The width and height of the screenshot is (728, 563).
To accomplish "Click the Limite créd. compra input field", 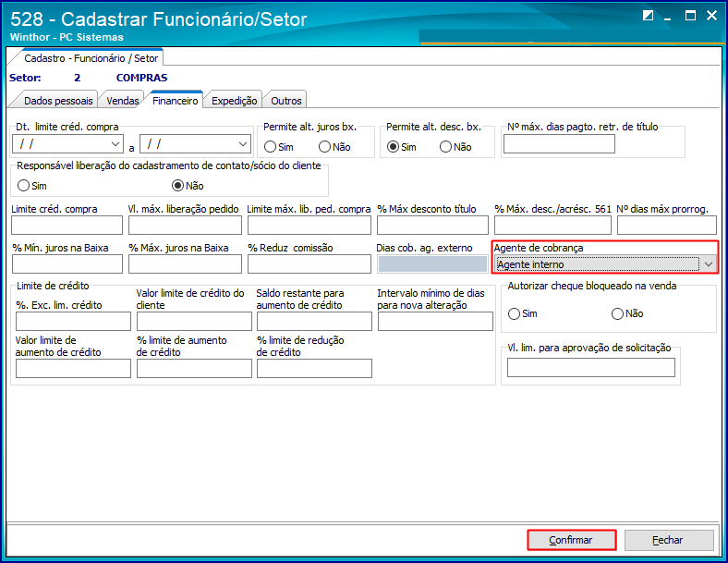I will click(x=67, y=226).
